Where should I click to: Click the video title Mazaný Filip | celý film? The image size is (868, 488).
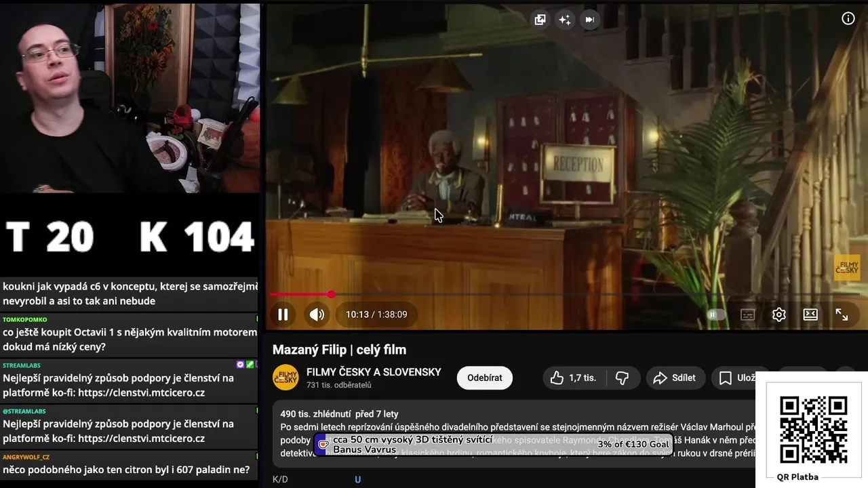coord(339,350)
